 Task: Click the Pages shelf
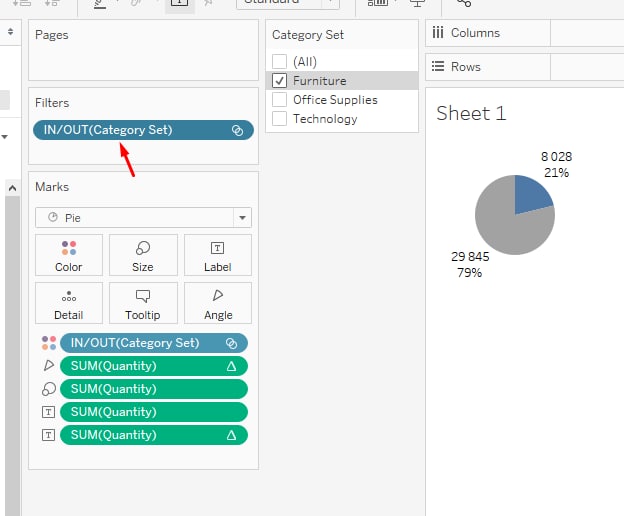click(143, 50)
